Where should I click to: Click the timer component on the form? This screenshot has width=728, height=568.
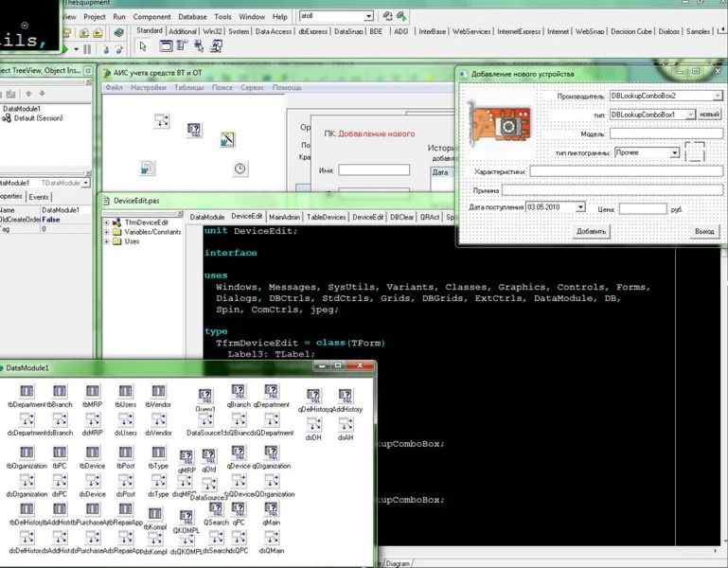[240, 169]
